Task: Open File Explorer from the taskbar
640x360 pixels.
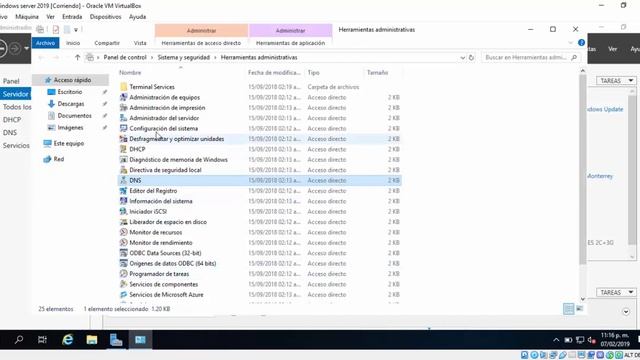Action: click(x=92, y=340)
